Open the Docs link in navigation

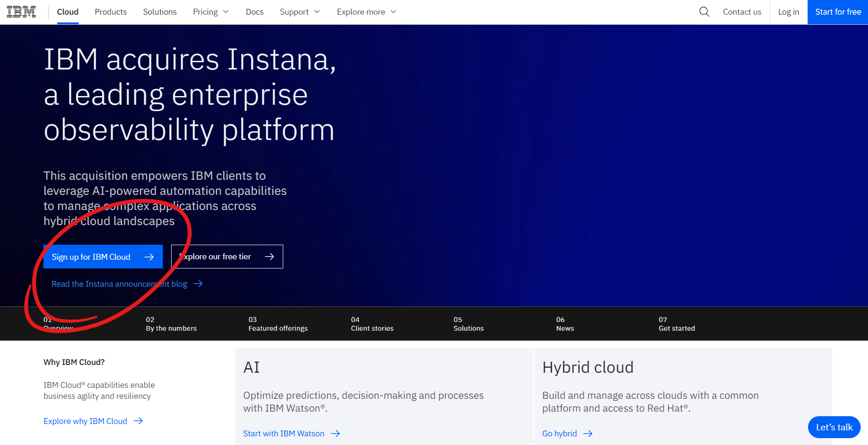click(254, 12)
